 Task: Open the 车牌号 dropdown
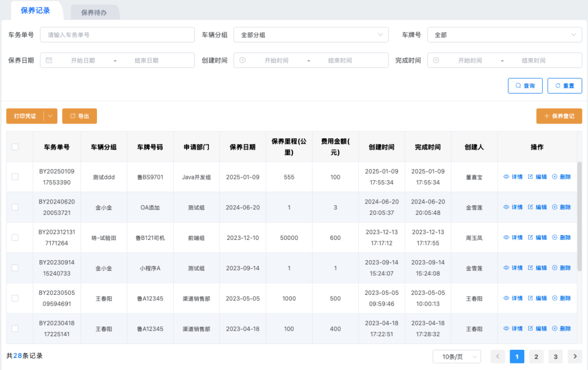point(504,35)
